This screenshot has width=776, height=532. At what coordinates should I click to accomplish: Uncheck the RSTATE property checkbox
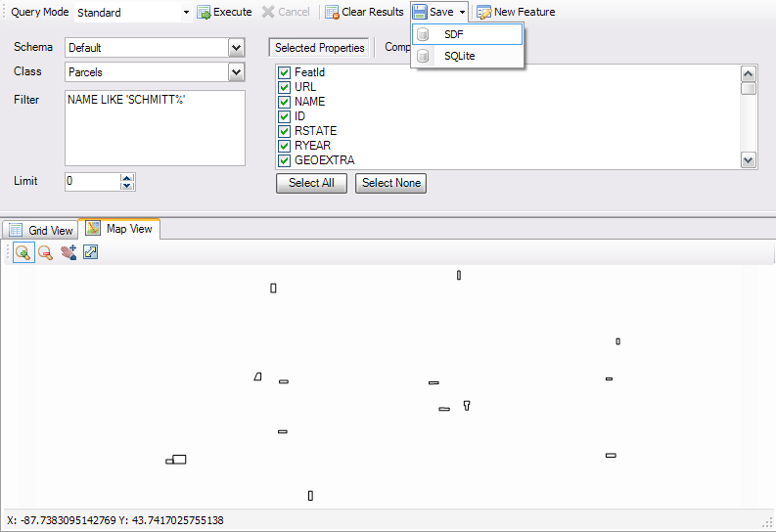click(284, 131)
